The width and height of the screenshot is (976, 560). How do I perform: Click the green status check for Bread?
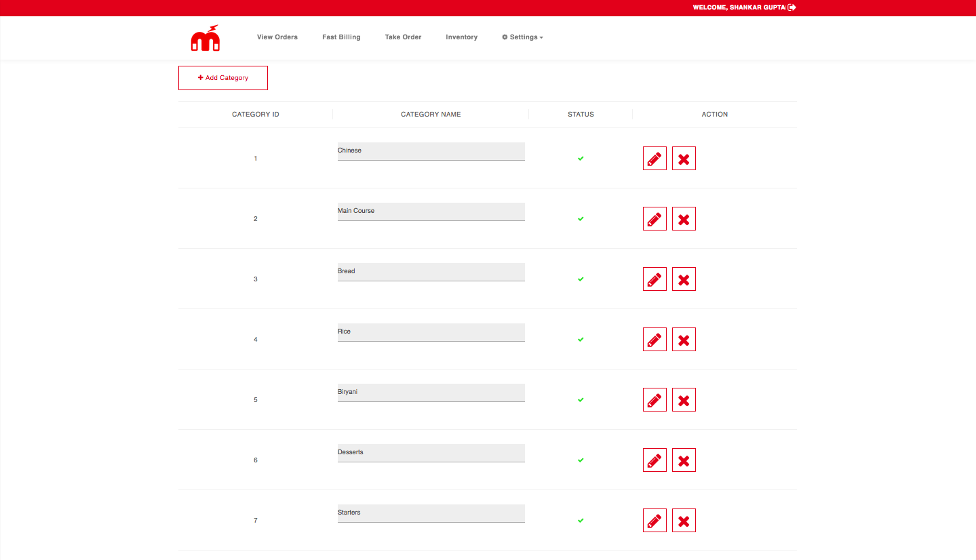pyautogui.click(x=581, y=279)
